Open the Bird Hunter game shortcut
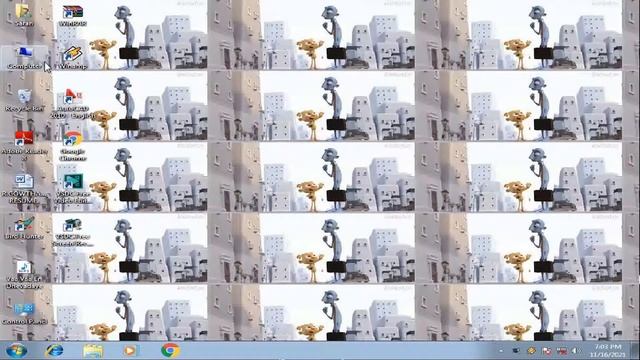The image size is (640, 360). (x=24, y=228)
